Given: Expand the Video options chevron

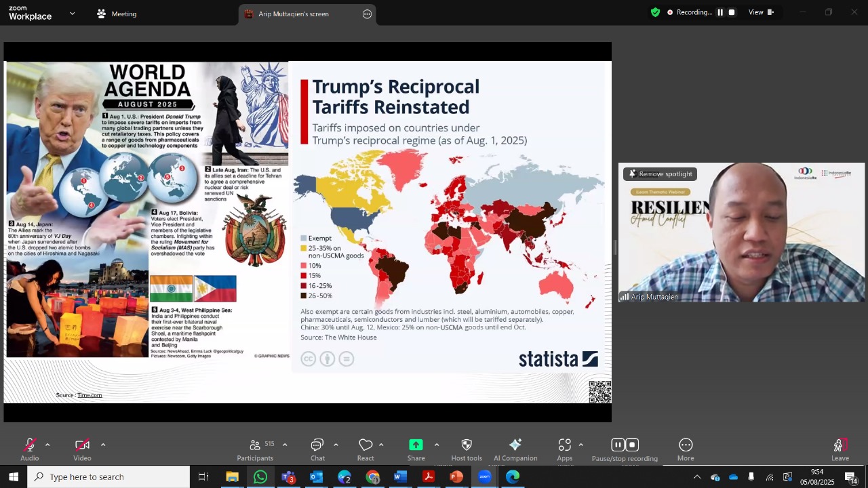Looking at the screenshot, I should [x=103, y=445].
